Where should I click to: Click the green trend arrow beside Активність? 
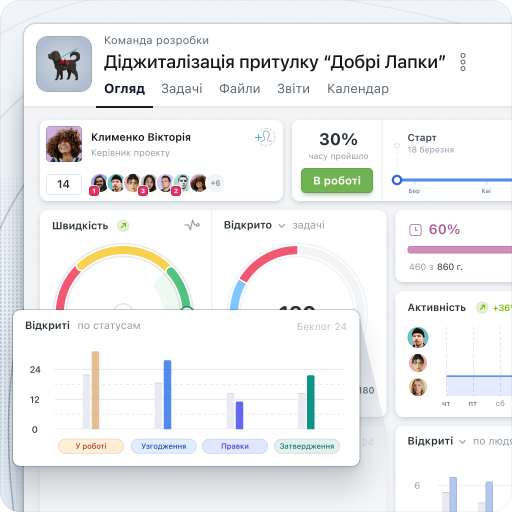point(482,307)
